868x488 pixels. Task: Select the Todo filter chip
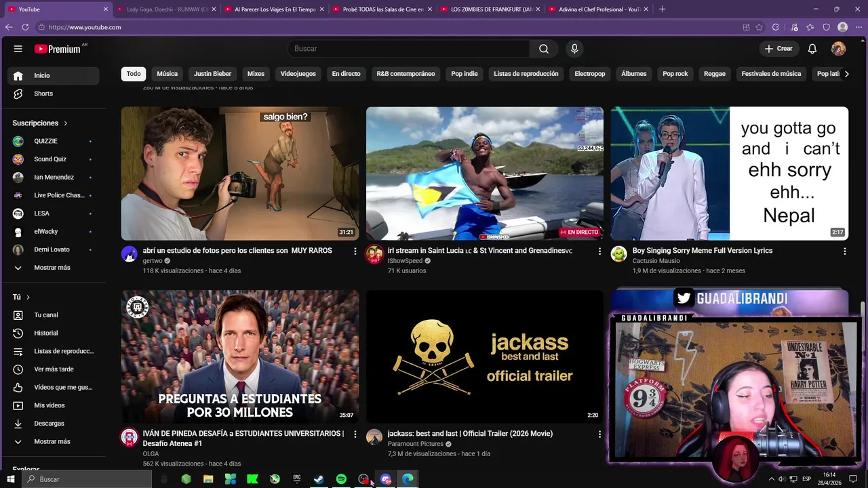point(134,74)
